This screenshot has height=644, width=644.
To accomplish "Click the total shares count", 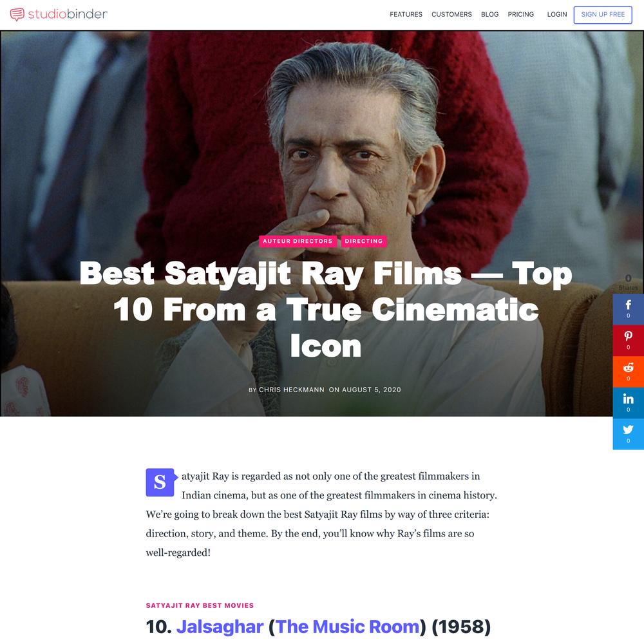I will 628,282.
